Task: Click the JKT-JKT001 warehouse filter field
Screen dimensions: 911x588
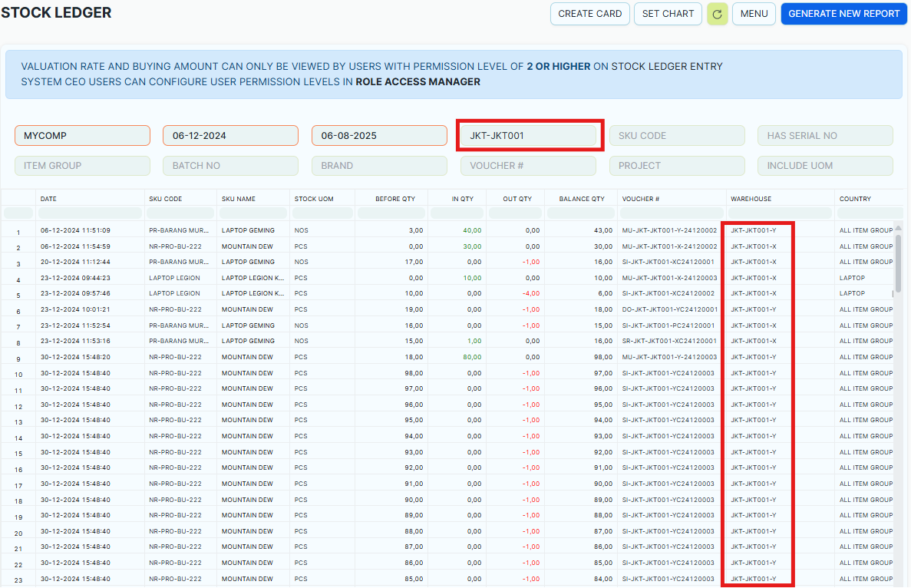Action: click(x=528, y=135)
